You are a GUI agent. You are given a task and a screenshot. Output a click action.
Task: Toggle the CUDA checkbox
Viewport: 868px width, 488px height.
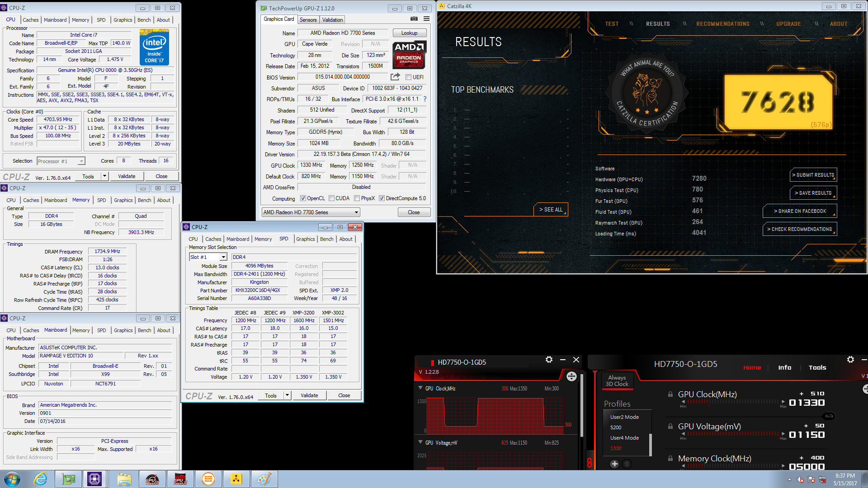pyautogui.click(x=332, y=198)
